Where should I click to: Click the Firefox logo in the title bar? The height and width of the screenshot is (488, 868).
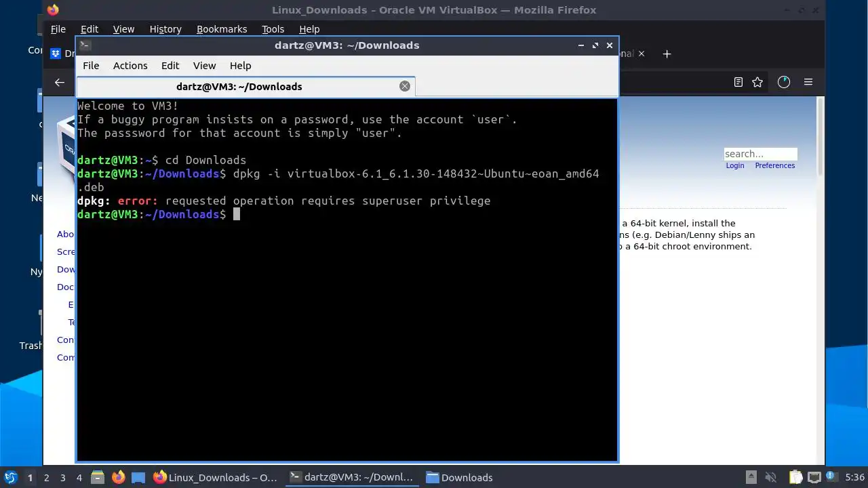(x=53, y=9)
